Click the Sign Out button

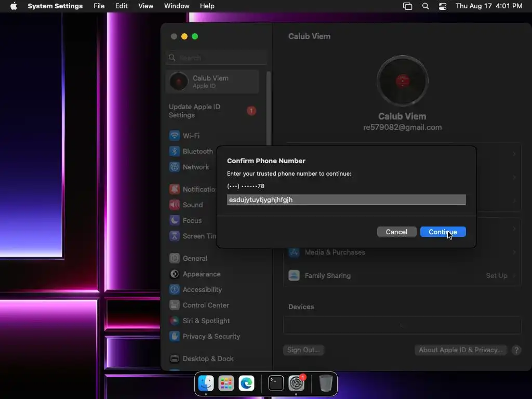[x=303, y=350]
